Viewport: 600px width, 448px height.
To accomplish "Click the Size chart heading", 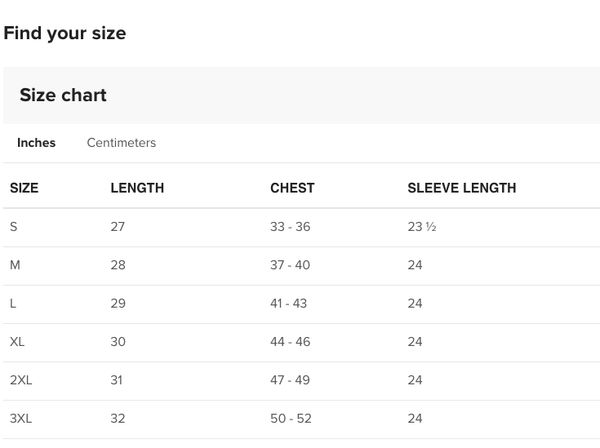I will 63,95.
